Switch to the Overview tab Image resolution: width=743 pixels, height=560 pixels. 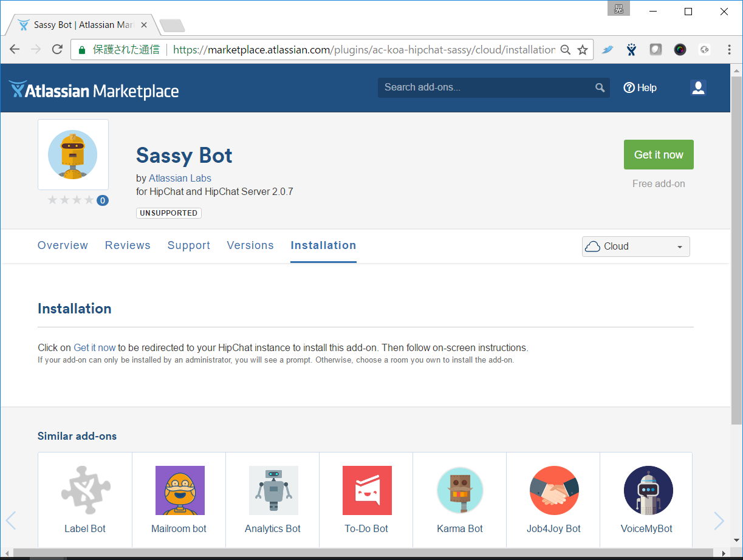[63, 245]
